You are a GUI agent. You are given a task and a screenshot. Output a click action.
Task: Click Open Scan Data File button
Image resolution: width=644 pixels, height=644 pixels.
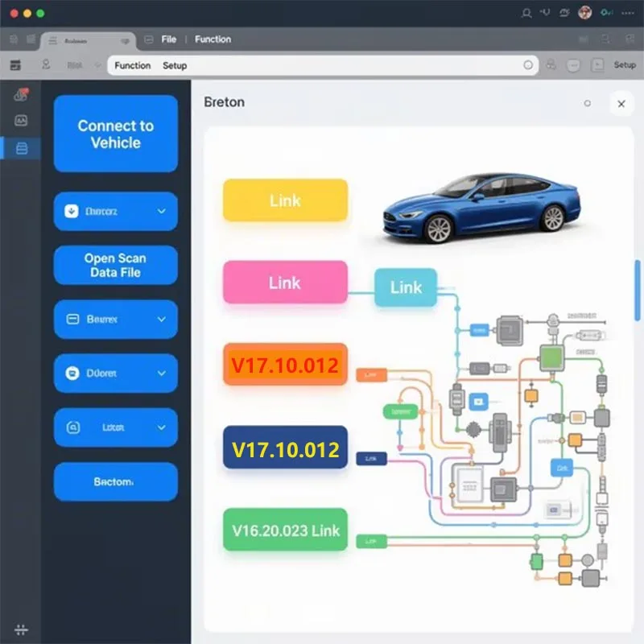pos(115,266)
